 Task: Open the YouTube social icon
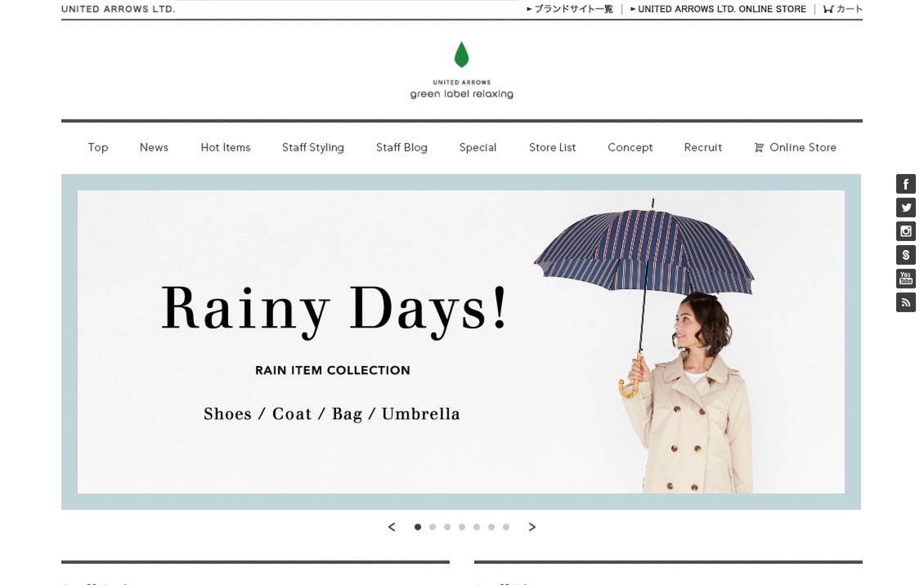[906, 279]
